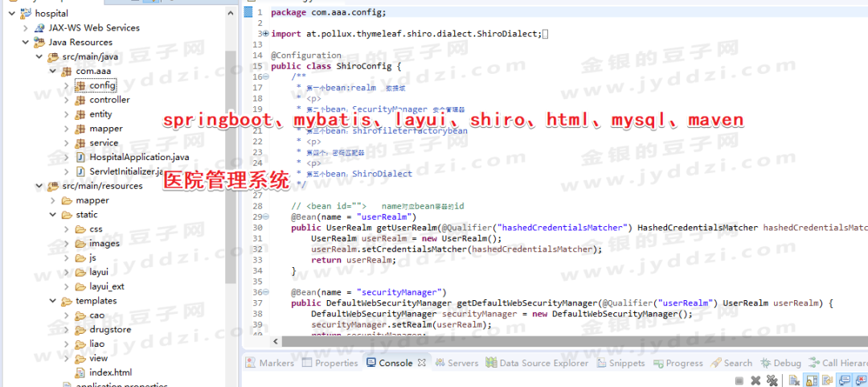Toggle the Scroll Lock console button
868x387 pixels.
pos(810,381)
